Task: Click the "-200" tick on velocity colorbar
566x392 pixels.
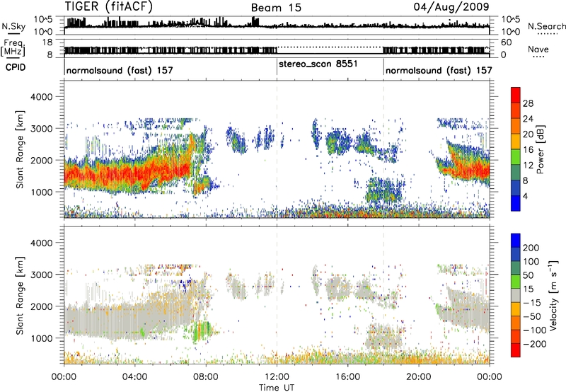Action: pyautogui.click(x=535, y=344)
